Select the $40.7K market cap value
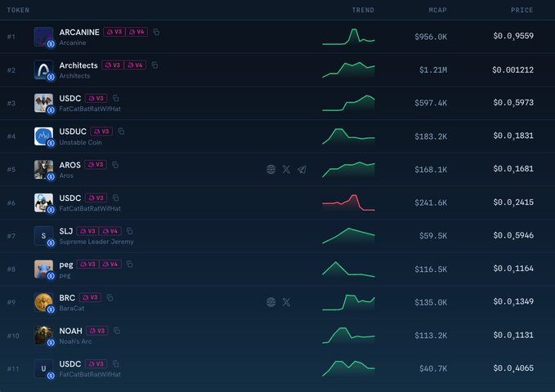The height and width of the screenshot is (392, 555). (433, 369)
